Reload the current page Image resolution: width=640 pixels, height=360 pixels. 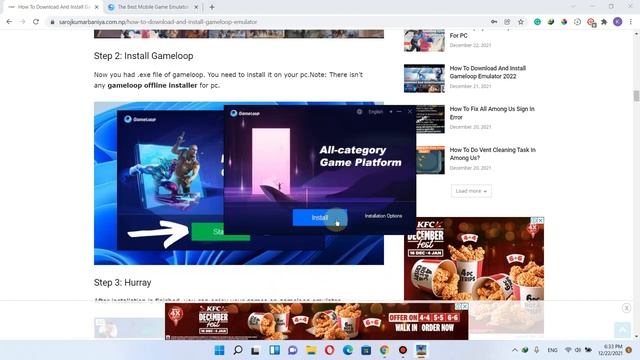point(36,22)
